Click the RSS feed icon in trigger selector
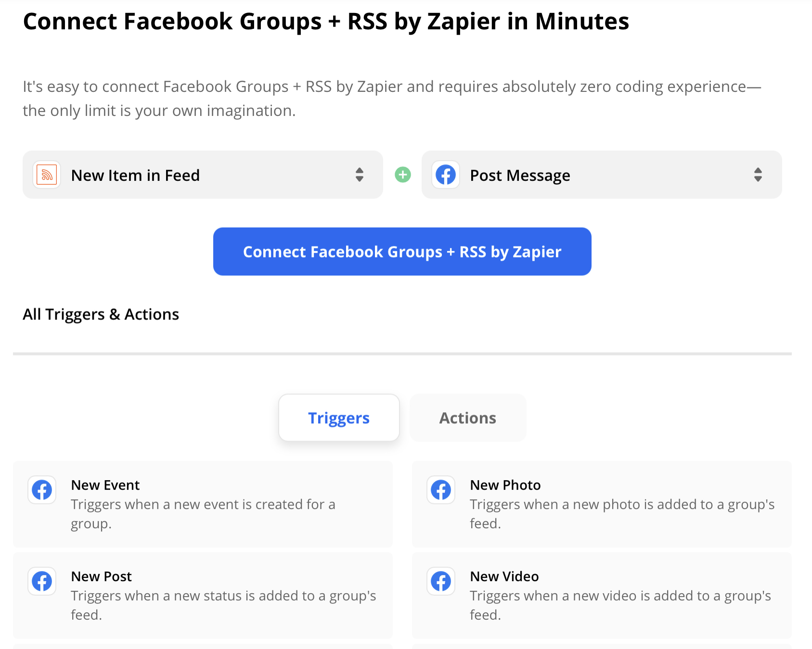This screenshot has width=812, height=649. click(x=47, y=175)
